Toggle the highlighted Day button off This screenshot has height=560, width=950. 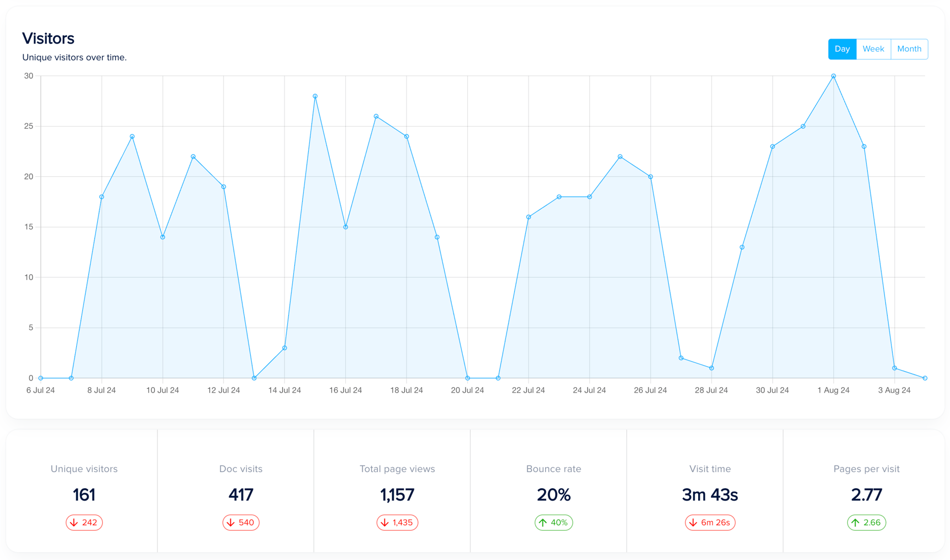pyautogui.click(x=842, y=49)
